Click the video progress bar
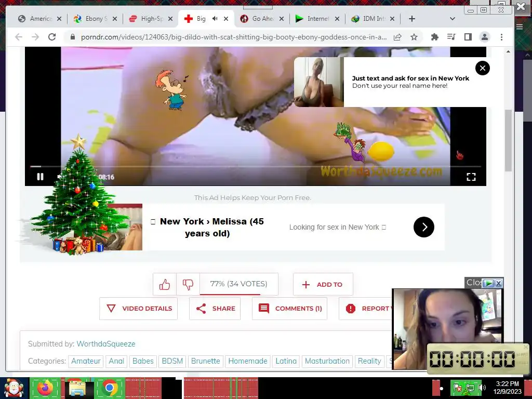Screen dimensions: 532x399 point(255,167)
